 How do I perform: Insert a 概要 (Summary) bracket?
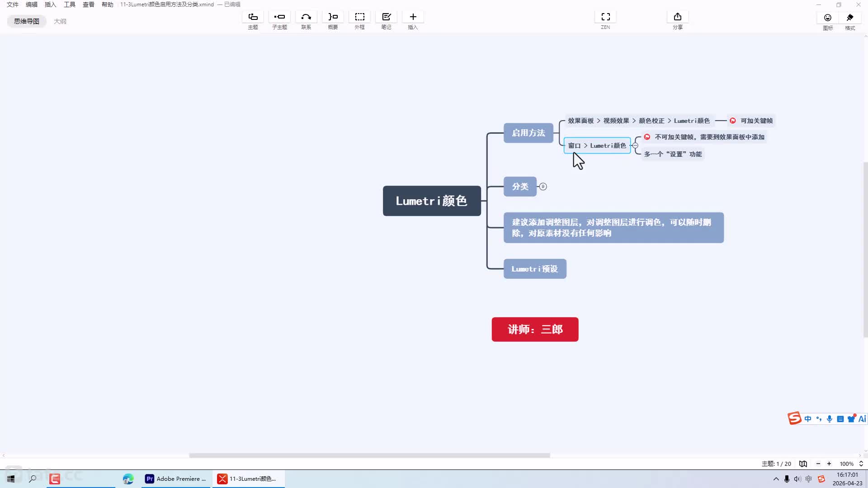[x=333, y=17]
